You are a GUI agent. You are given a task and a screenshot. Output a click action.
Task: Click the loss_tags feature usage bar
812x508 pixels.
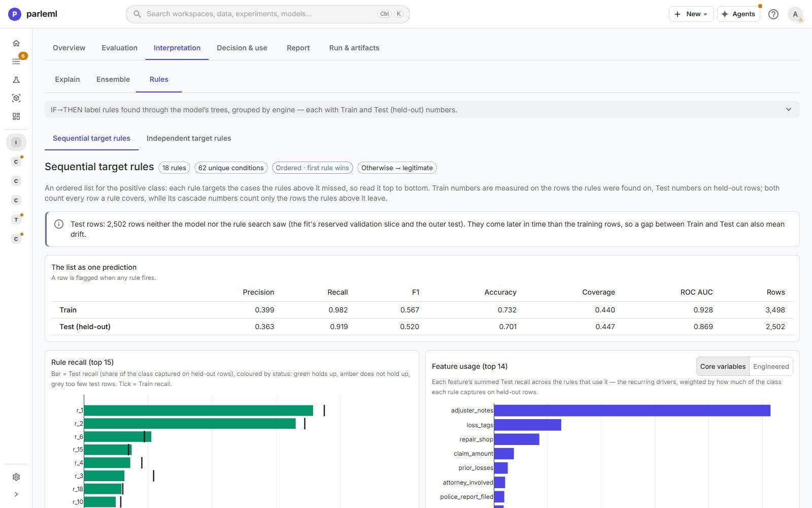528,425
